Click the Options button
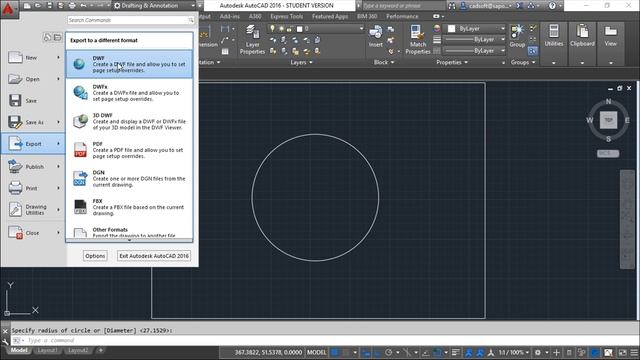640x360 pixels. pos(95,256)
